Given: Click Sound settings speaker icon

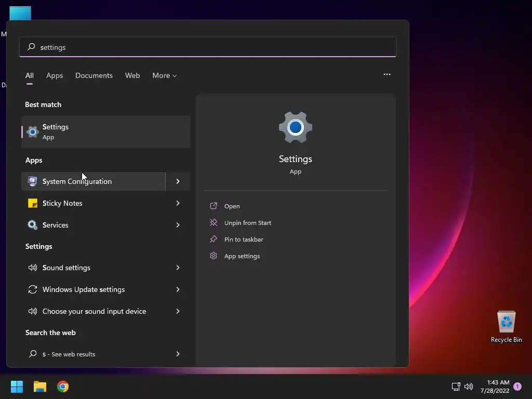Looking at the screenshot, I should point(33,268).
